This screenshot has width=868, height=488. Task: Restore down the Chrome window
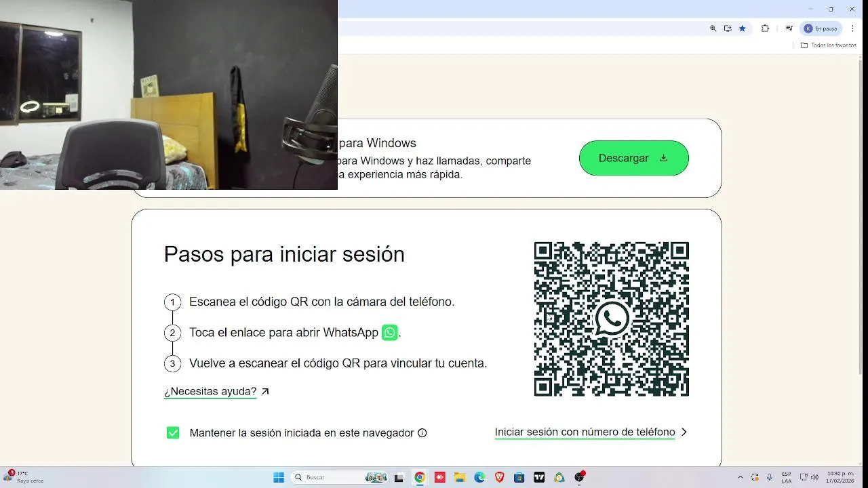[x=831, y=9]
